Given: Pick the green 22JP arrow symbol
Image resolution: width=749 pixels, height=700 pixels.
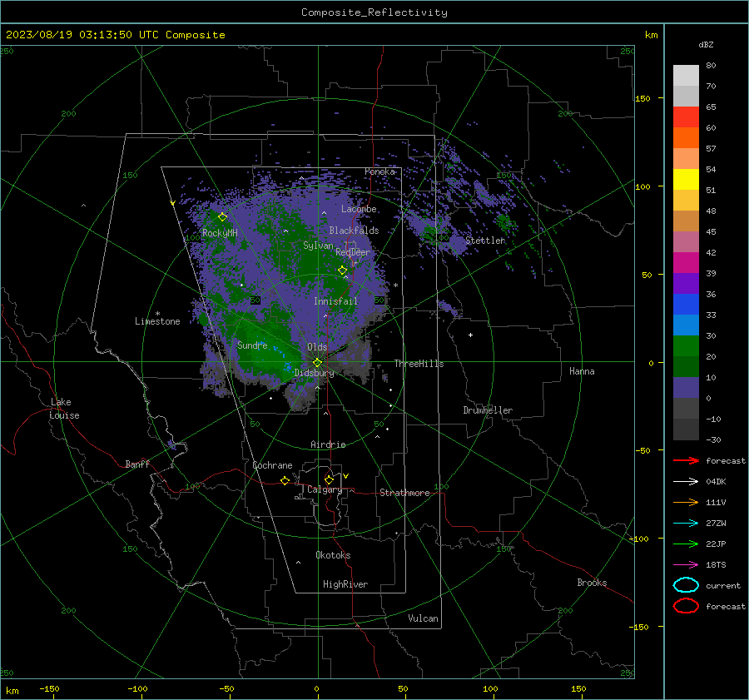Looking at the screenshot, I should [686, 544].
